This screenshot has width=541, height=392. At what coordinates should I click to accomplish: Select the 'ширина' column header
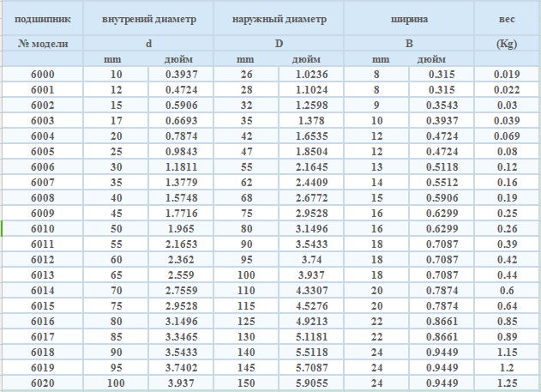pyautogui.click(x=409, y=18)
